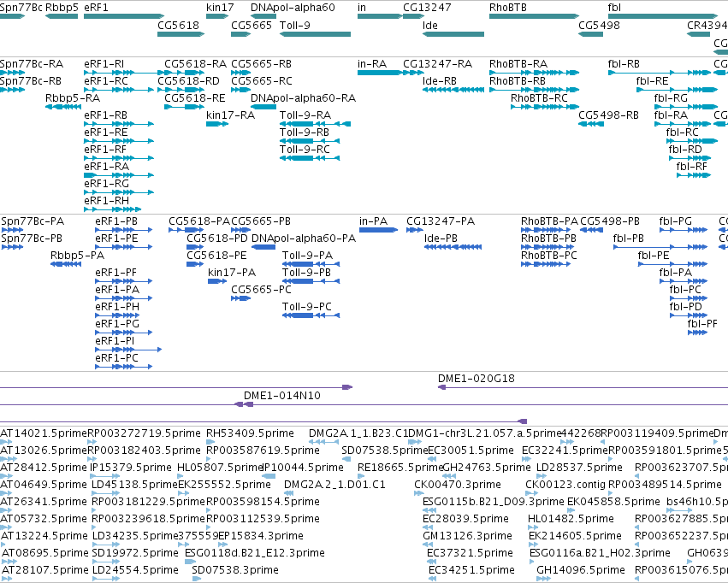
Task: Click transcript Toll-9-RC
Action: click(310, 158)
